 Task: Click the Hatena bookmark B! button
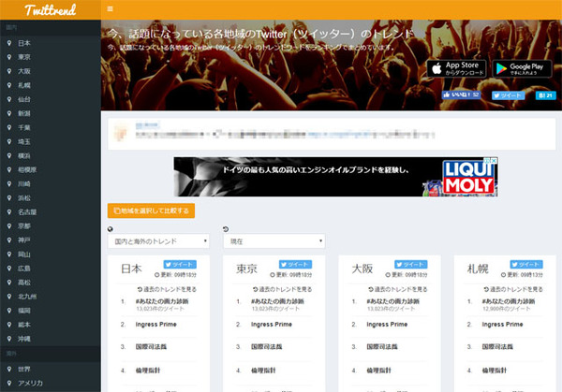tap(545, 95)
